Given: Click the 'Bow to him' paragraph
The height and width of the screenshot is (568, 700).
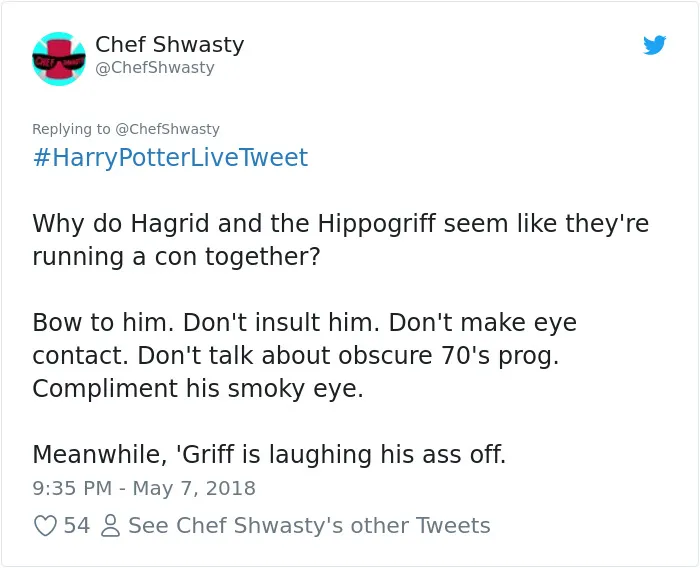Looking at the screenshot, I should pos(304,355).
